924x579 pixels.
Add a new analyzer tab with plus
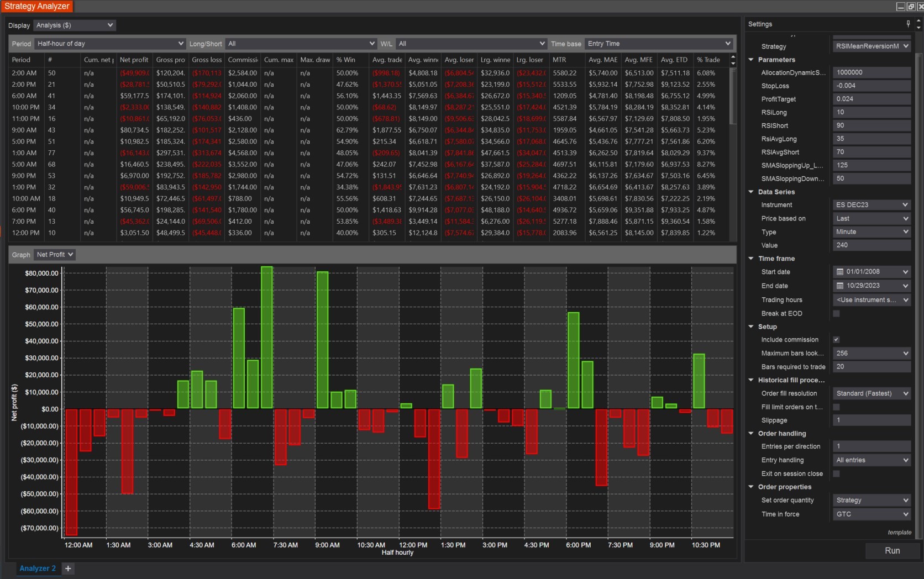68,569
